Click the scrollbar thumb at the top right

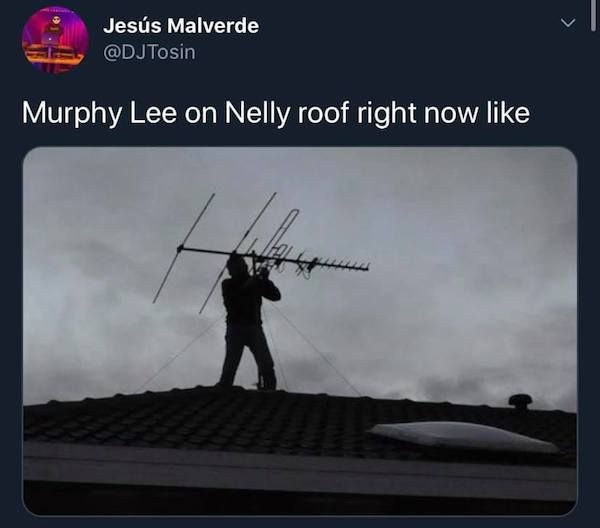click(593, 15)
